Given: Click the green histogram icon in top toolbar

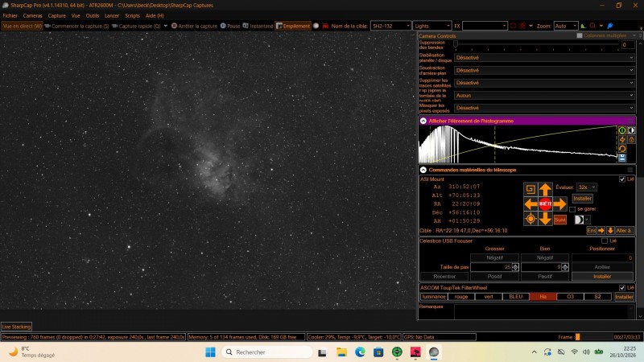Looking at the screenshot, I should pyautogui.click(x=583, y=26).
